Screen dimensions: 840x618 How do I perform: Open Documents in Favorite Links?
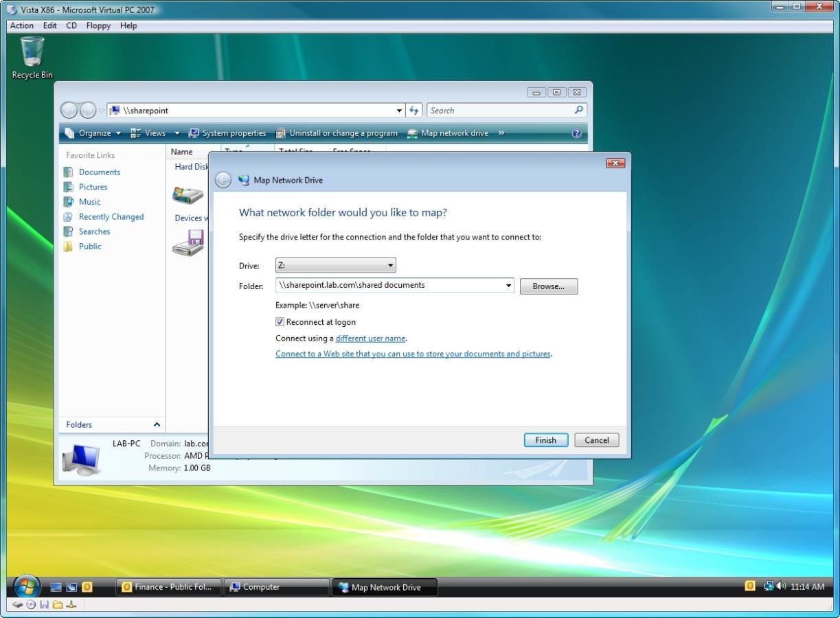coord(99,172)
